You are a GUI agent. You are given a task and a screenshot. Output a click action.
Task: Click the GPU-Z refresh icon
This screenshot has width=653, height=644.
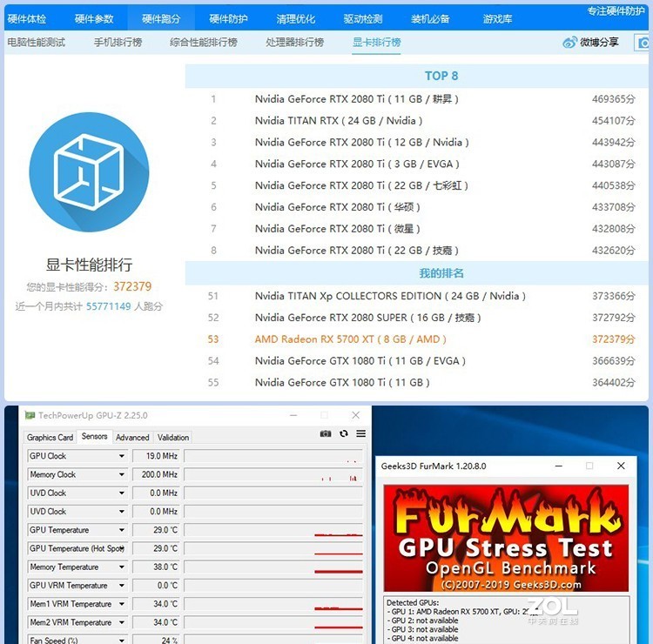click(344, 433)
